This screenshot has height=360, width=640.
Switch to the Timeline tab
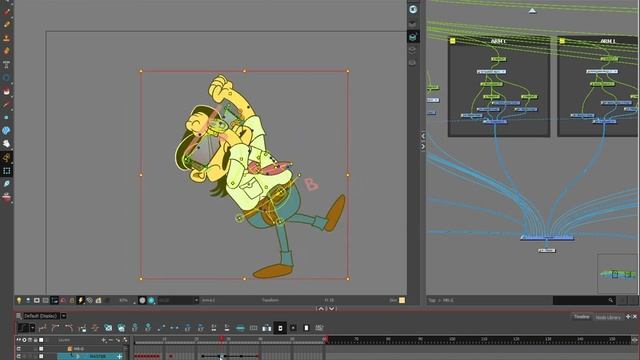tap(582, 317)
